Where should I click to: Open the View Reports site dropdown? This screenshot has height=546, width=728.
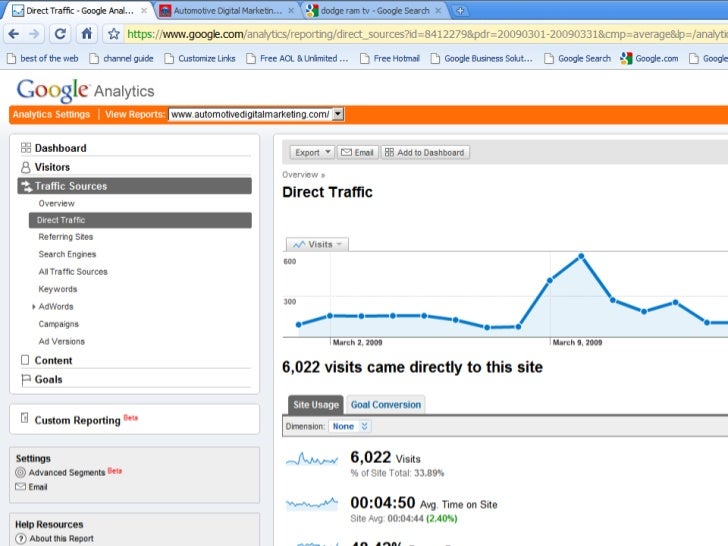coord(256,114)
